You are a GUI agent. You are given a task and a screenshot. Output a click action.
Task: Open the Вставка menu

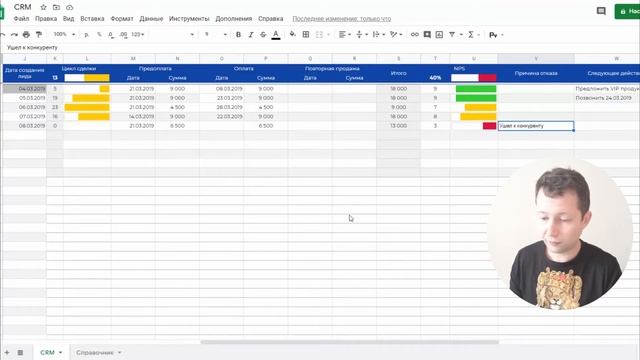pos(92,19)
